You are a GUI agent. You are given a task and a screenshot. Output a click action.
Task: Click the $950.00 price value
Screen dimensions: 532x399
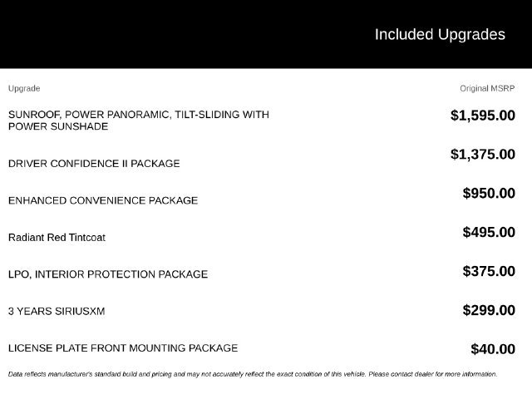coord(489,194)
